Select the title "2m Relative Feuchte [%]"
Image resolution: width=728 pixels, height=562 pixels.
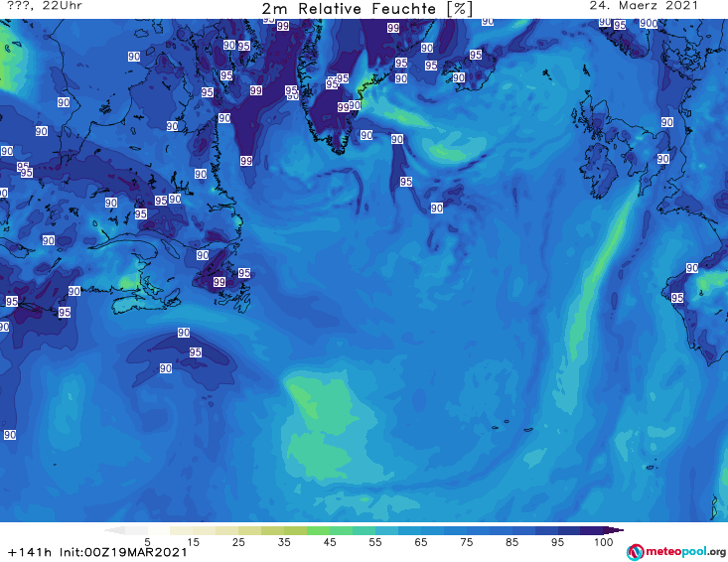pos(367,9)
